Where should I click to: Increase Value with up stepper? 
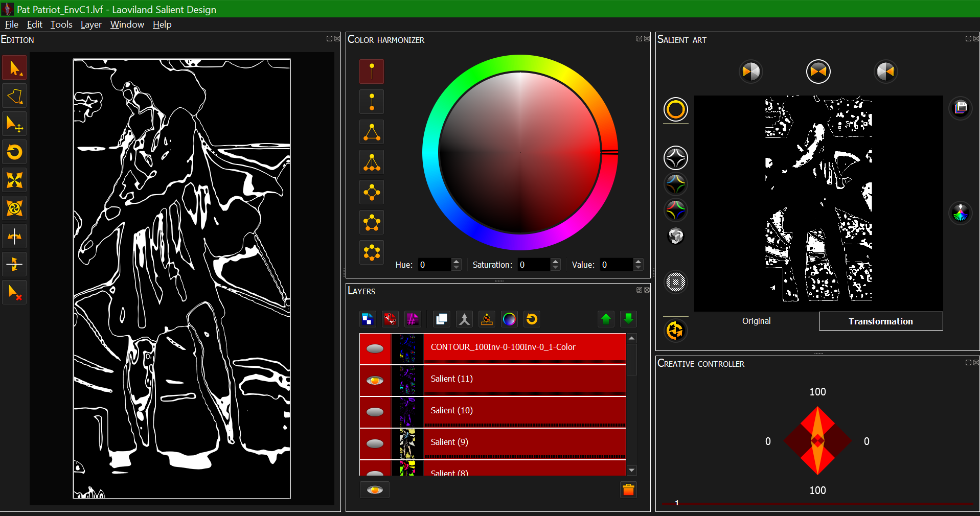click(638, 261)
